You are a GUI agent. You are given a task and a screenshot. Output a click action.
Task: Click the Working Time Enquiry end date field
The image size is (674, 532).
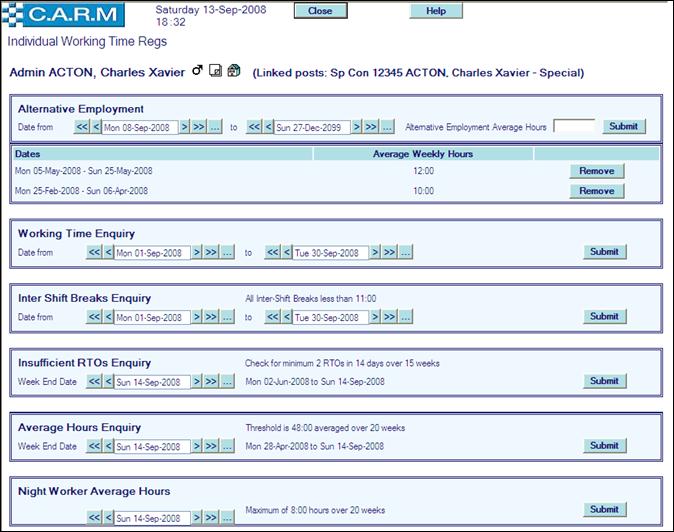[331, 253]
